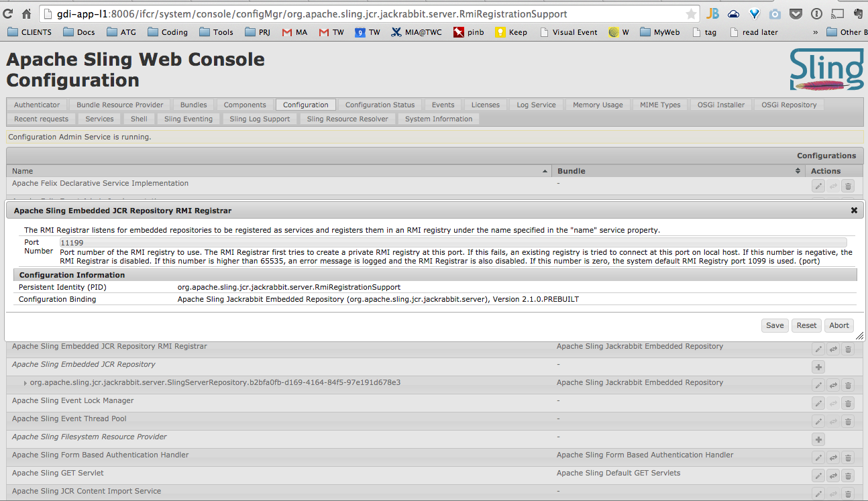Open the Components tab

[x=245, y=105]
